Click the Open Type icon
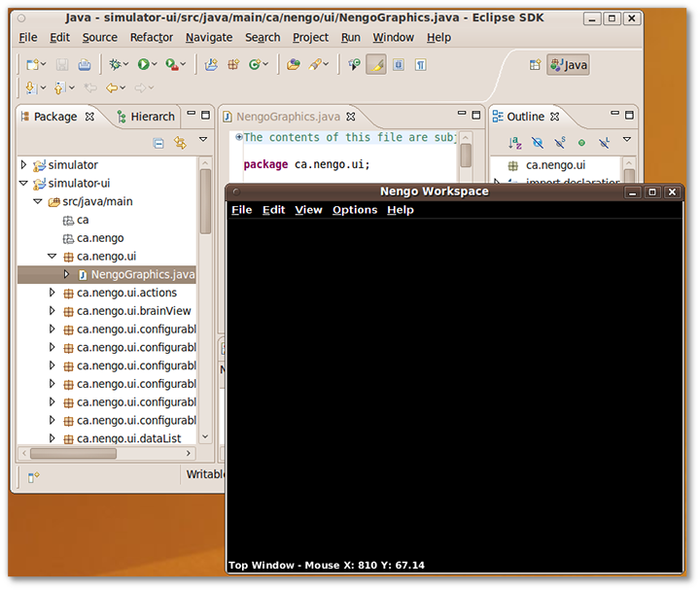 (x=294, y=65)
